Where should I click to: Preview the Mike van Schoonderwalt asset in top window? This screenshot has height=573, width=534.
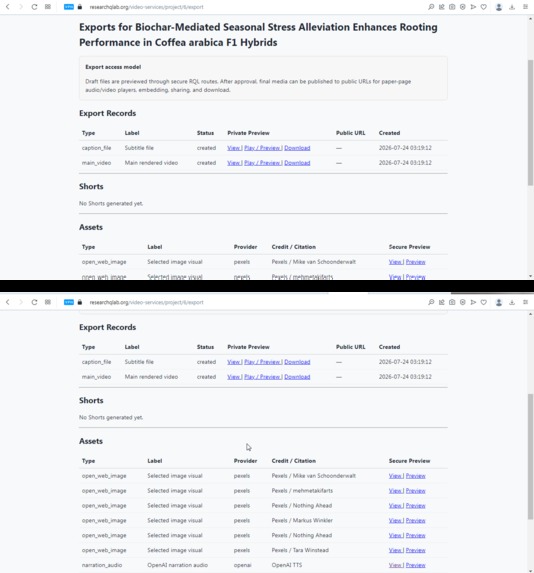point(416,262)
